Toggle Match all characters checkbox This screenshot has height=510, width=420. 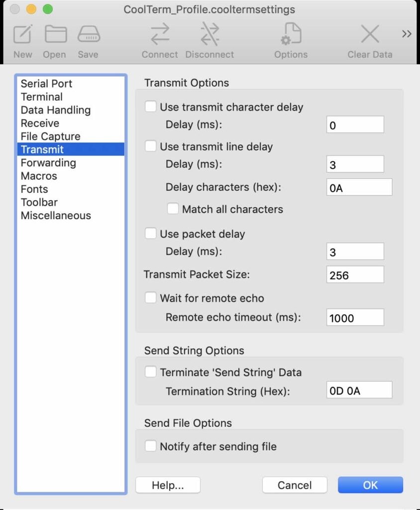point(173,209)
